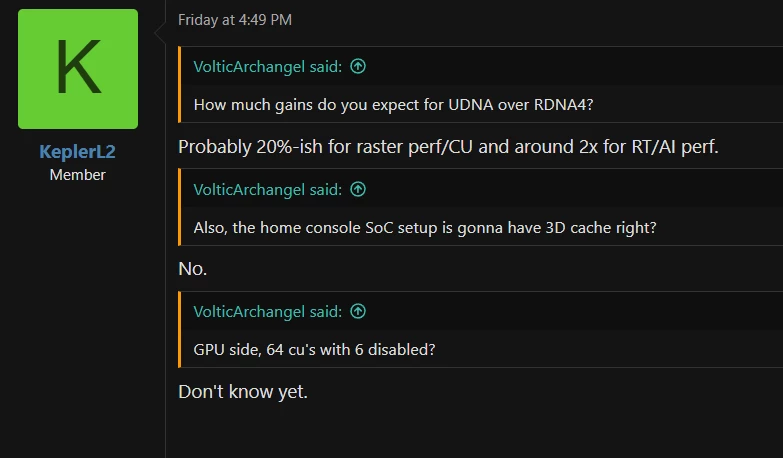Image resolution: width=783 pixels, height=458 pixels.
Task: Click the 'No.' reply text
Action: (193, 268)
